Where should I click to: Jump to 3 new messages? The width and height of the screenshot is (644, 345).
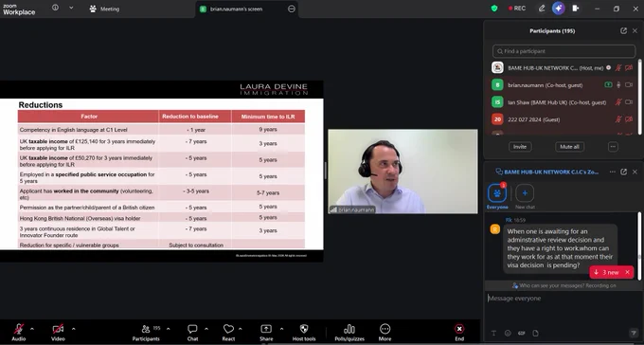click(607, 272)
